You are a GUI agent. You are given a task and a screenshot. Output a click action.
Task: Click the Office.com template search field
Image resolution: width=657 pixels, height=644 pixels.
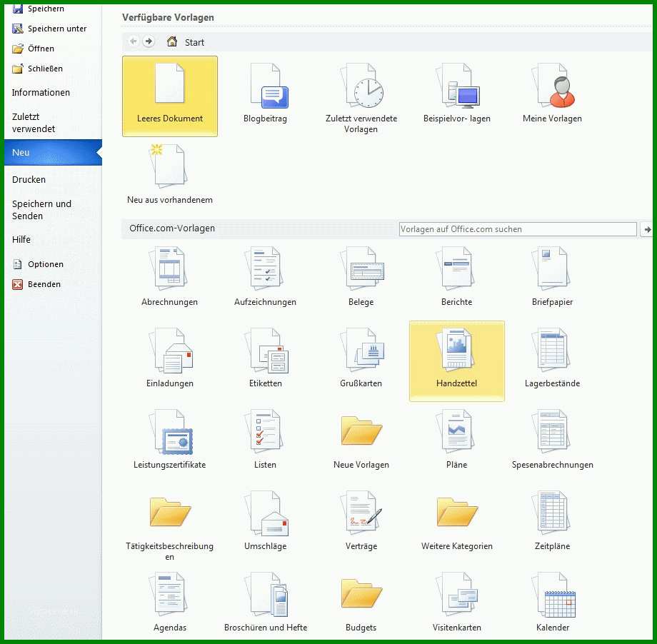[x=518, y=229]
